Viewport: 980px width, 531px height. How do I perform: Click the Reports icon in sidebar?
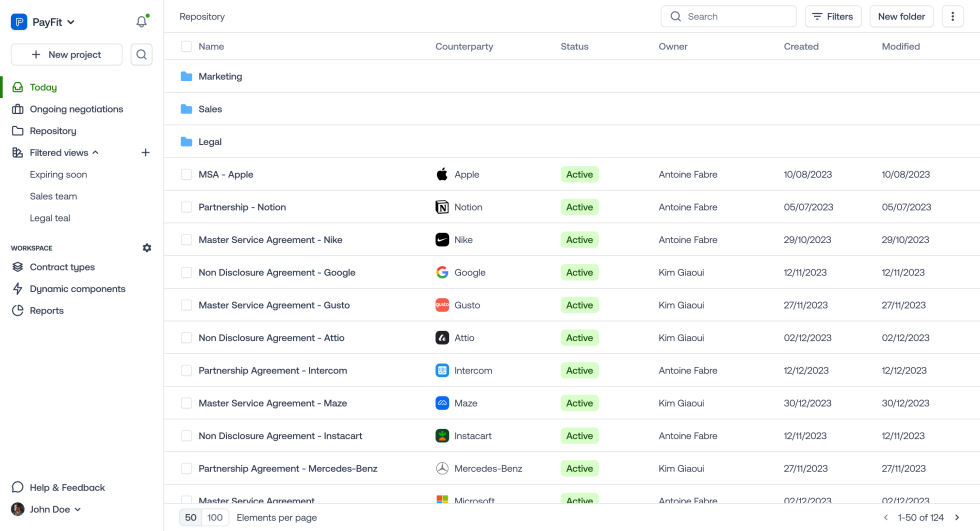(18, 311)
